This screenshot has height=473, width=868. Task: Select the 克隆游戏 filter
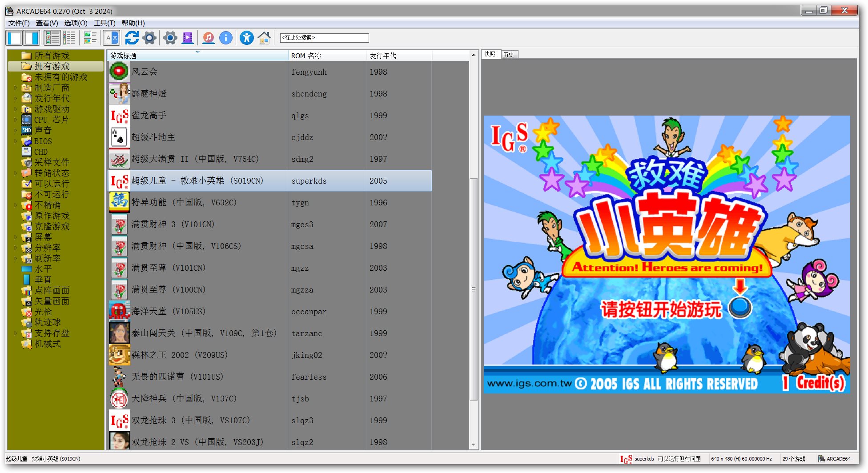click(46, 226)
